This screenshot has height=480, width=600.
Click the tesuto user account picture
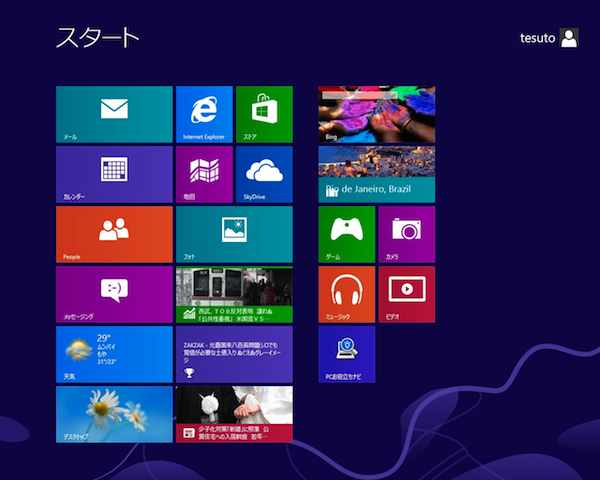pyautogui.click(x=569, y=38)
